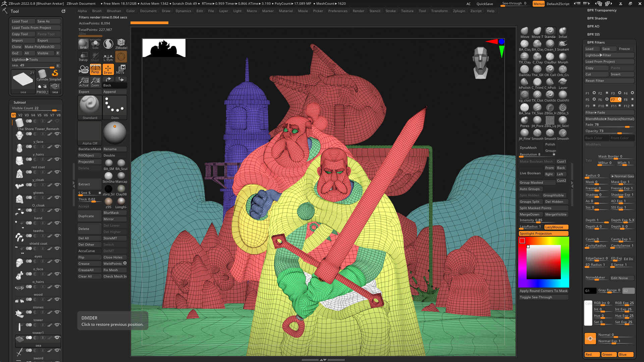This screenshot has height=362, width=644.
Task: Open the Zplugin menu
Action: (459, 11)
